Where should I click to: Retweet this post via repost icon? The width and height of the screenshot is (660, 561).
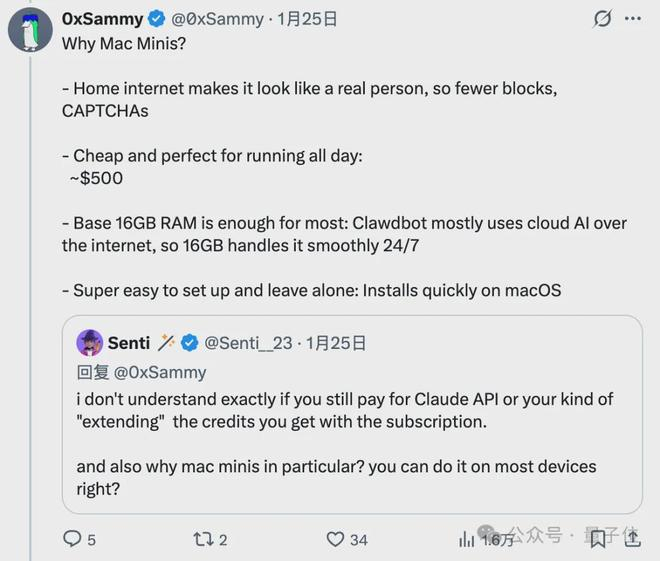tap(201, 539)
